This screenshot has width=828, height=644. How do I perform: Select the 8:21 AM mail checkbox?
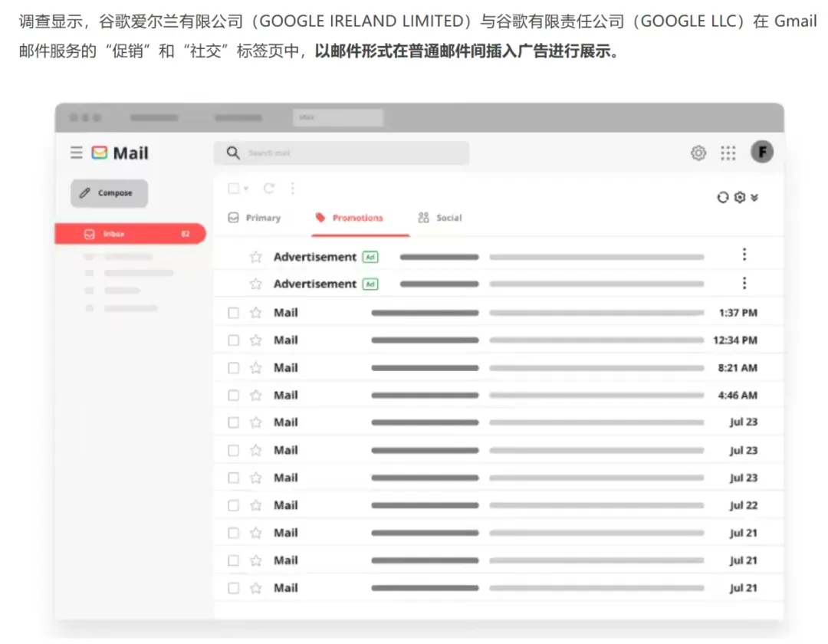233,368
